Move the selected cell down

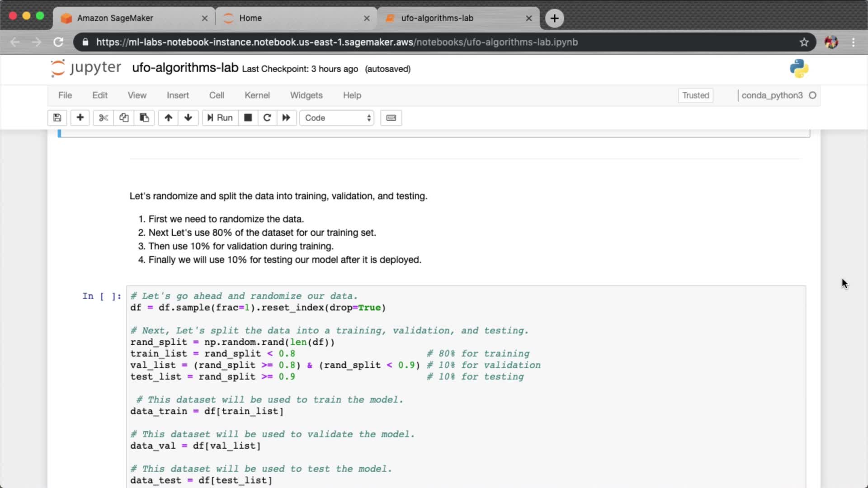pyautogui.click(x=188, y=118)
